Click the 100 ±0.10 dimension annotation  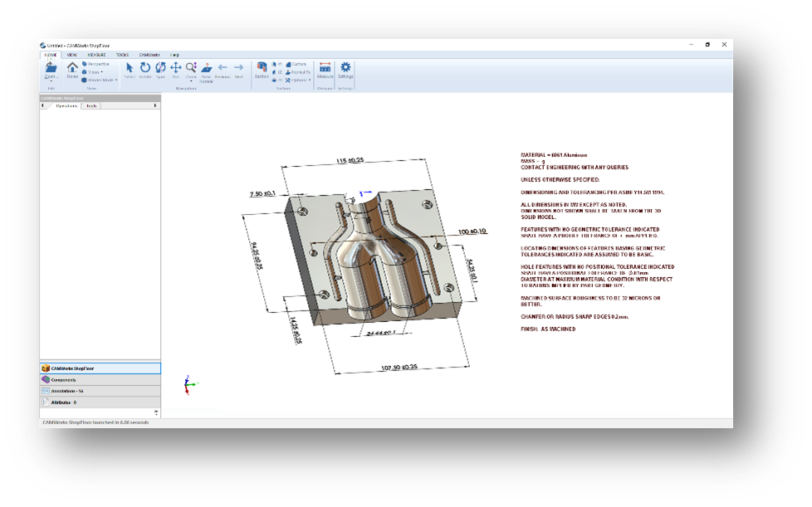pyautogui.click(x=472, y=232)
